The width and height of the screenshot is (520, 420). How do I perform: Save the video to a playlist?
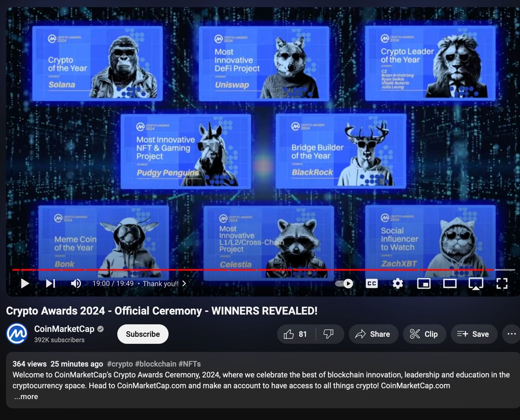(x=473, y=334)
